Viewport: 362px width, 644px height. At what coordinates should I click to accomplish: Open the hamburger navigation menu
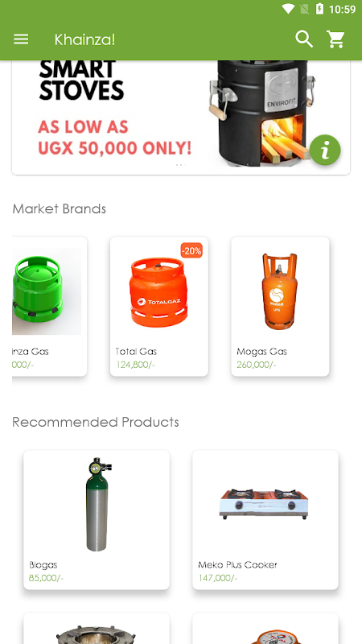point(21,39)
